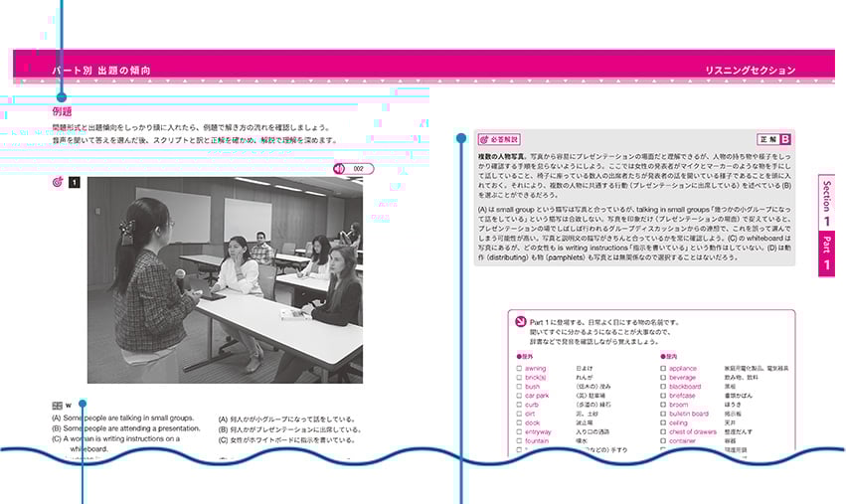Switch to the Part 1 side tab
This screenshot has height=504, width=846.
click(x=826, y=253)
